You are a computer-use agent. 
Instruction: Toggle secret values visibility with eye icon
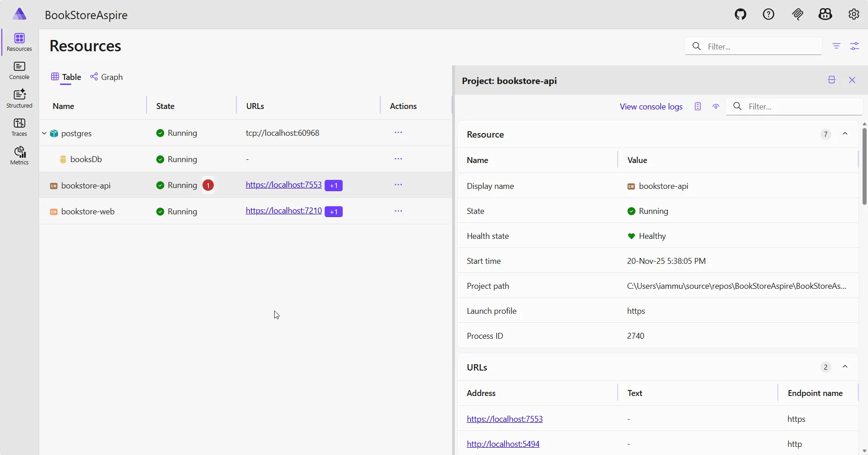pyautogui.click(x=716, y=106)
